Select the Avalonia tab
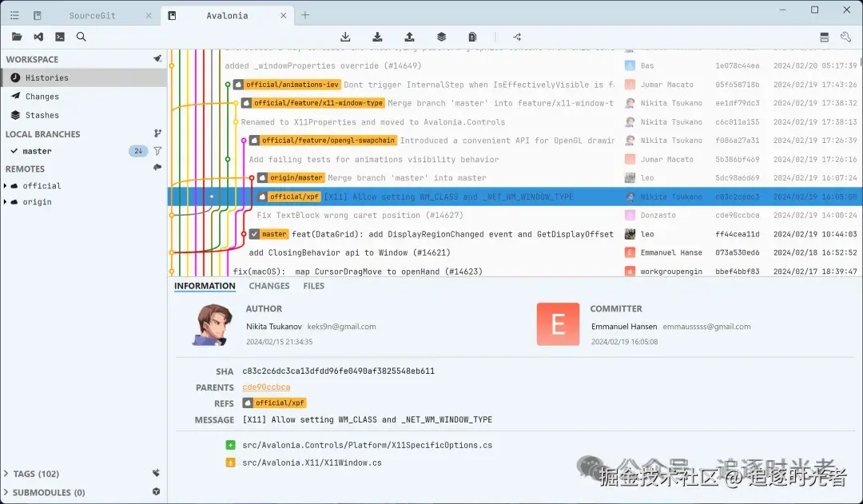The width and height of the screenshot is (863, 504). pos(227,15)
